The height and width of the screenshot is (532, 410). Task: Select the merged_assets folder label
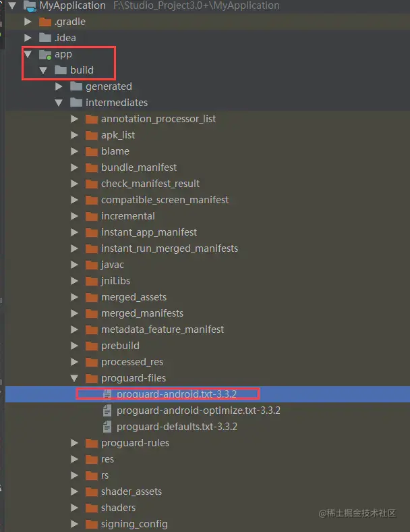click(x=134, y=297)
